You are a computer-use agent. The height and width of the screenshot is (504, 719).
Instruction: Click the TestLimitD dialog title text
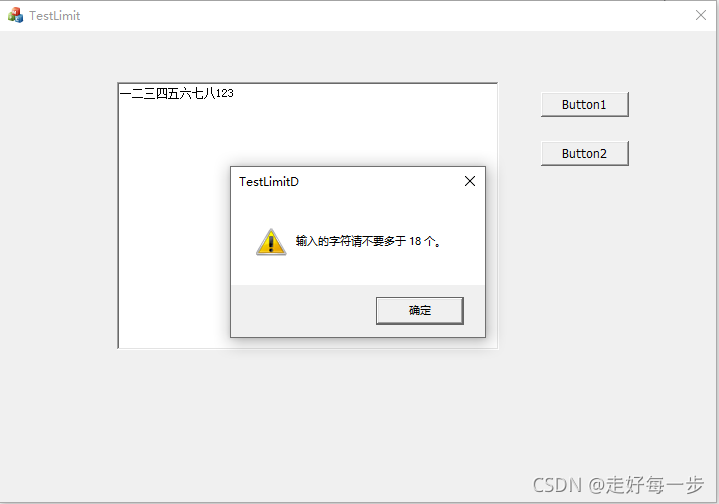[269, 182]
